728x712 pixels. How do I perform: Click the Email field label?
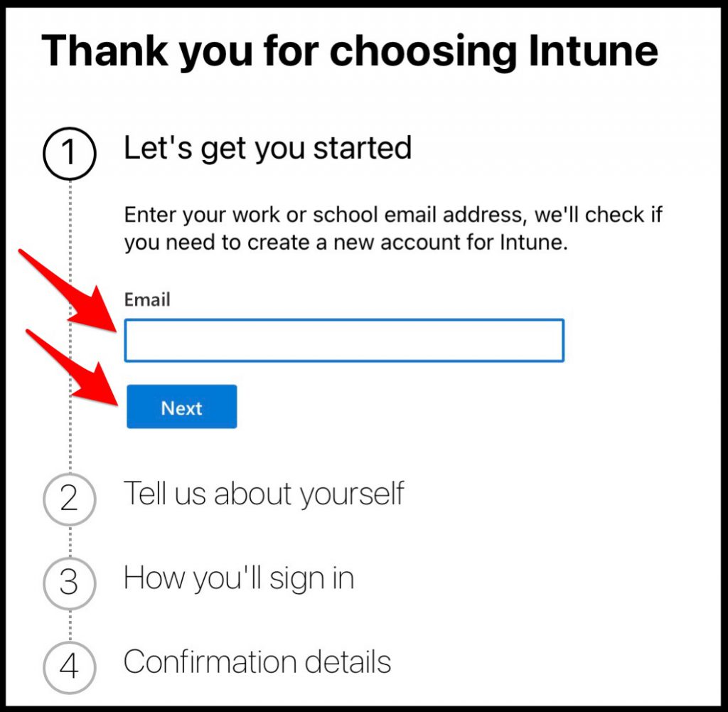(x=147, y=299)
